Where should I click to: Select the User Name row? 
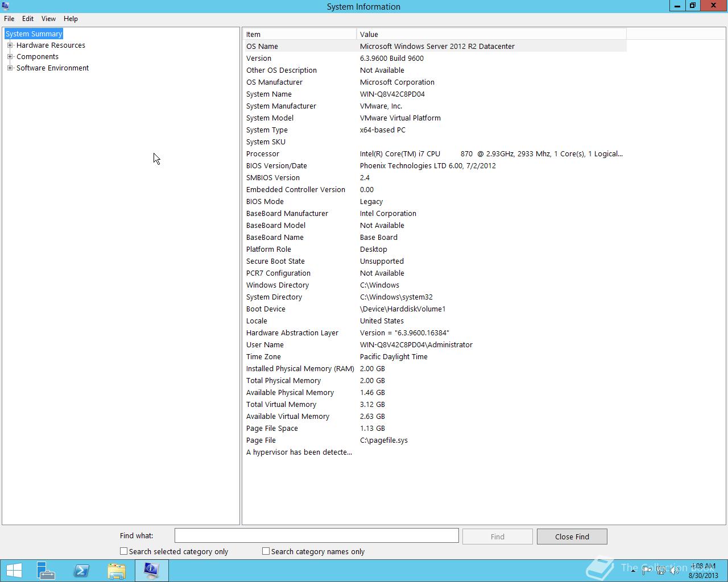435,344
